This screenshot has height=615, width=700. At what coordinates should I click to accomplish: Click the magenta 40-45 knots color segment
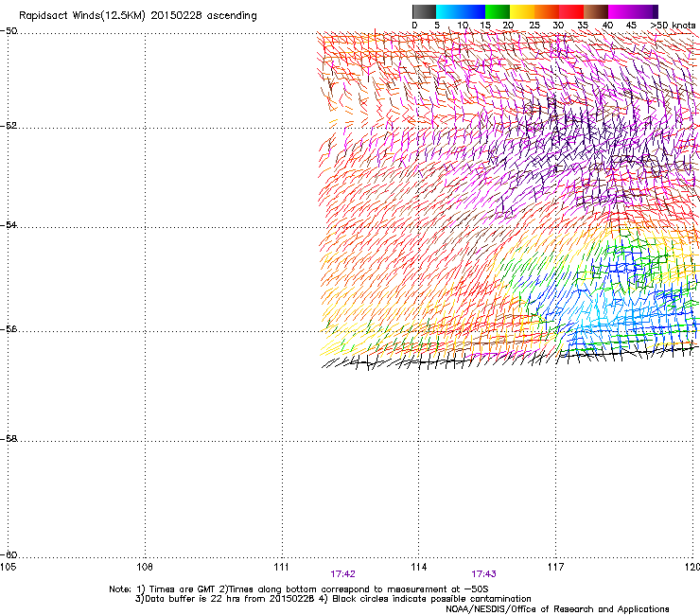(621, 11)
